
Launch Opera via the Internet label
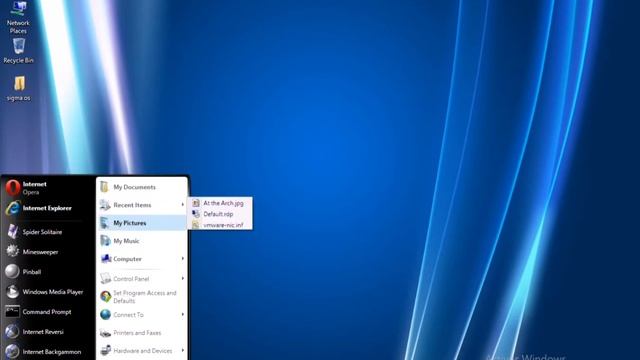(35, 184)
